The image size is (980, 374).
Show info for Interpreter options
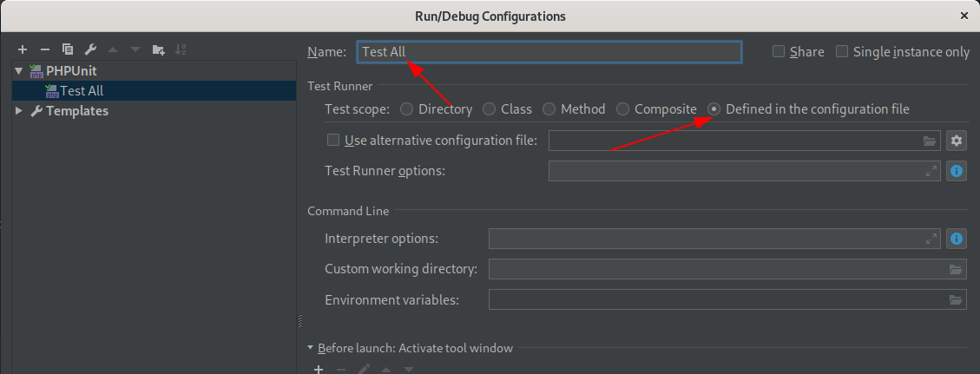957,238
